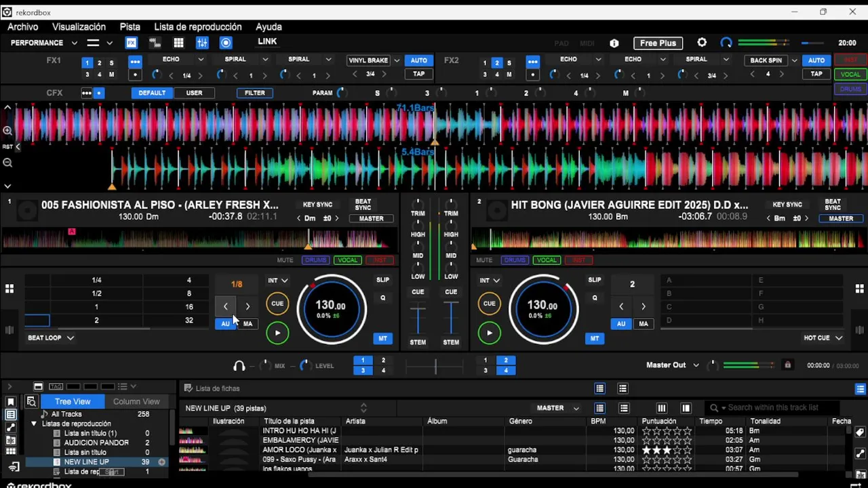Screen dimensions: 868x488
Task: Click in the track list search field
Action: point(773,407)
